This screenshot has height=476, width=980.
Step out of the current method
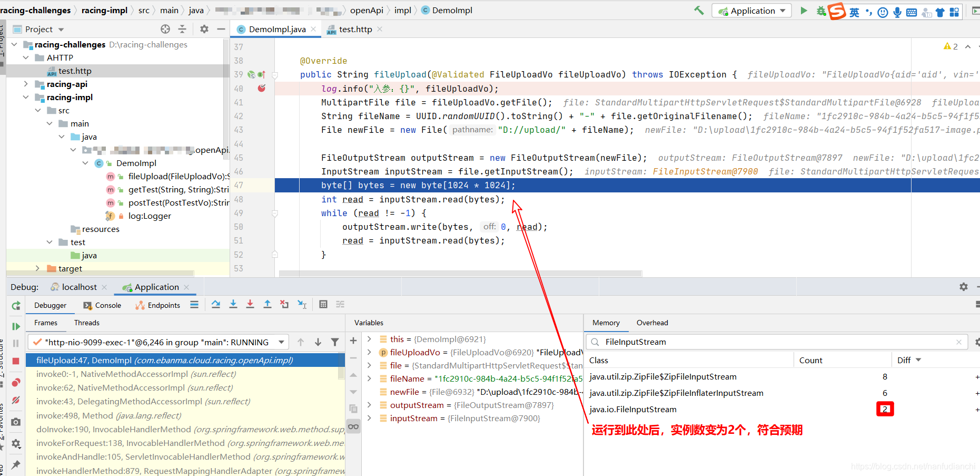(x=267, y=304)
